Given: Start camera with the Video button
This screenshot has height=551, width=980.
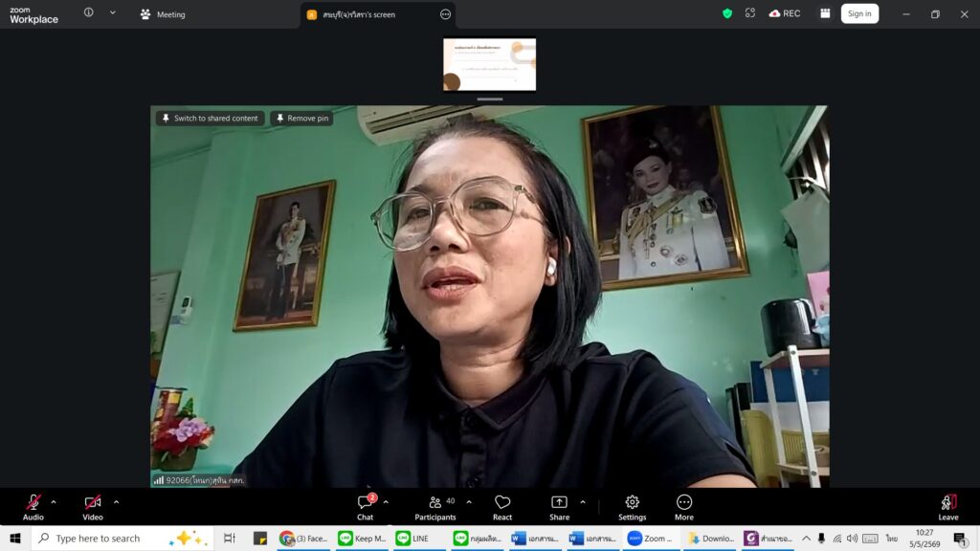Looking at the screenshot, I should 93,502.
